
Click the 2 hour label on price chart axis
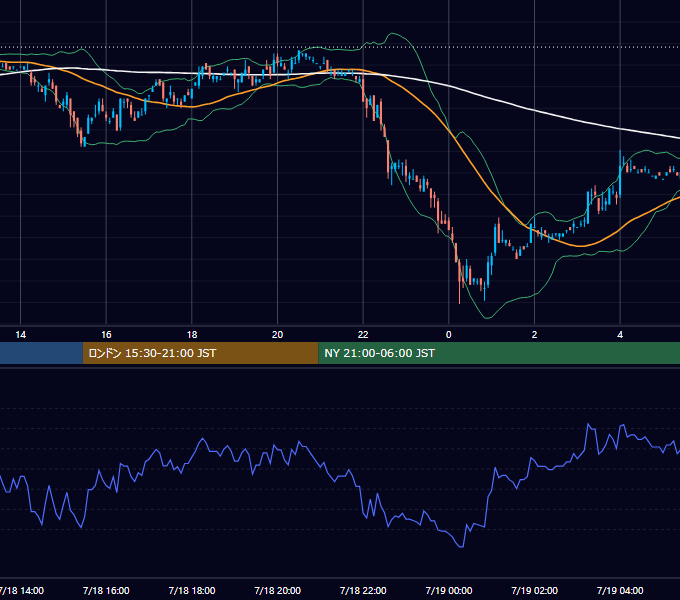pos(534,335)
